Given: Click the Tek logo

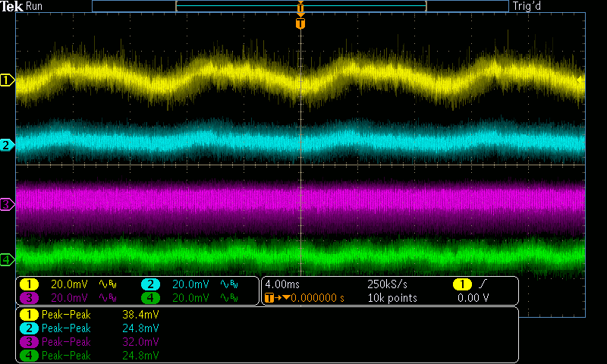Looking at the screenshot, I should (12, 6).
